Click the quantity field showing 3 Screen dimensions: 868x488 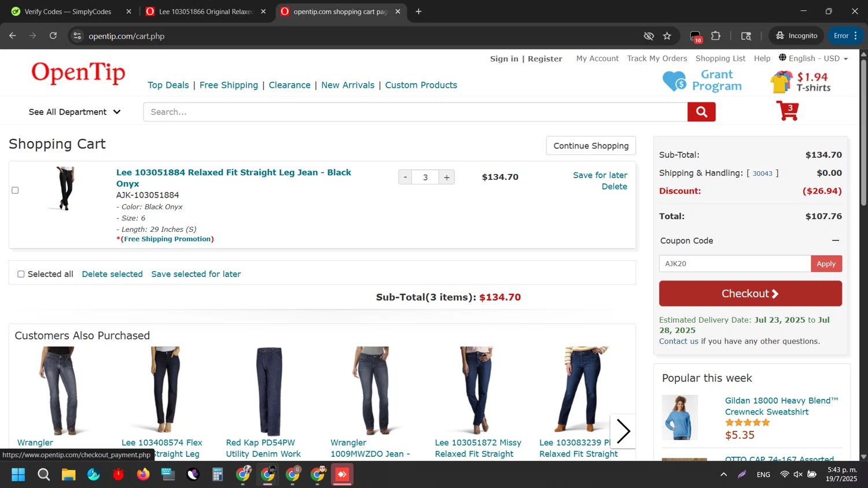[x=425, y=178]
